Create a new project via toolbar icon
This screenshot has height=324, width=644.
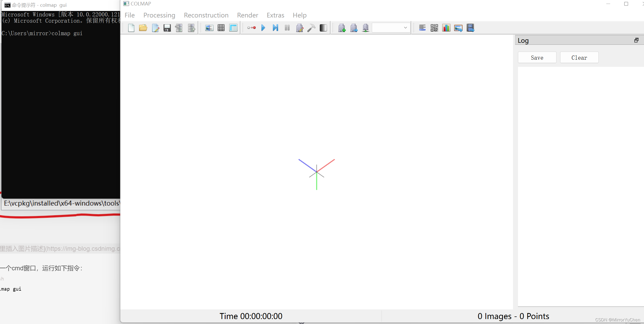click(x=131, y=28)
